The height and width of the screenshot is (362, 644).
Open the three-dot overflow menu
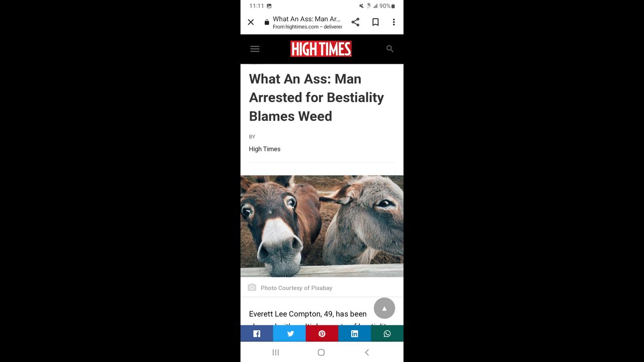[x=393, y=22]
